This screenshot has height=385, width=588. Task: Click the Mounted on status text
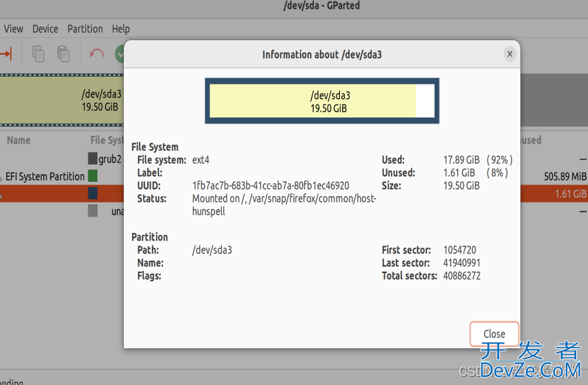284,205
